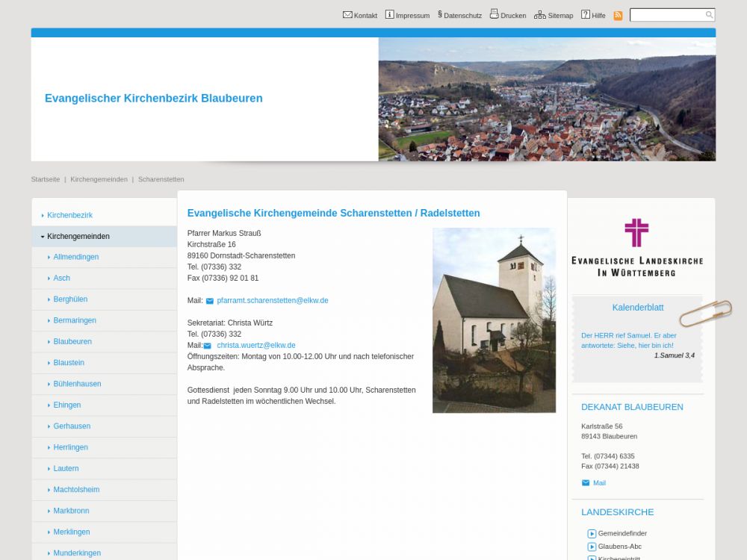747x560 pixels.
Task: Open the Impressum info icon
Action: click(x=389, y=15)
